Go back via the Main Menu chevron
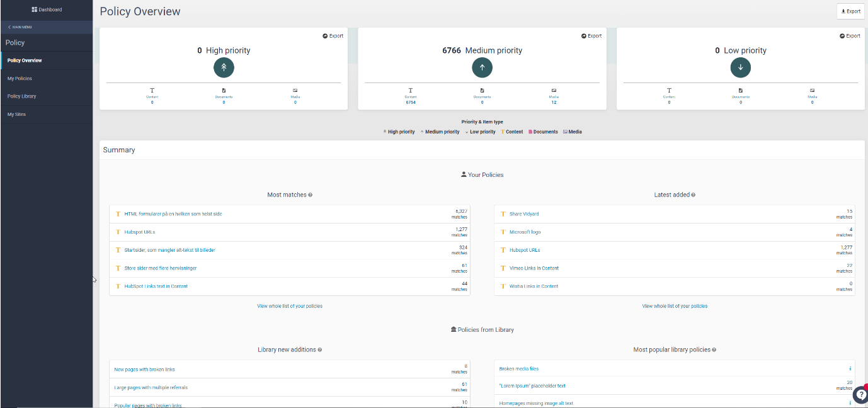Image resolution: width=868 pixels, height=408 pixels. [9, 27]
